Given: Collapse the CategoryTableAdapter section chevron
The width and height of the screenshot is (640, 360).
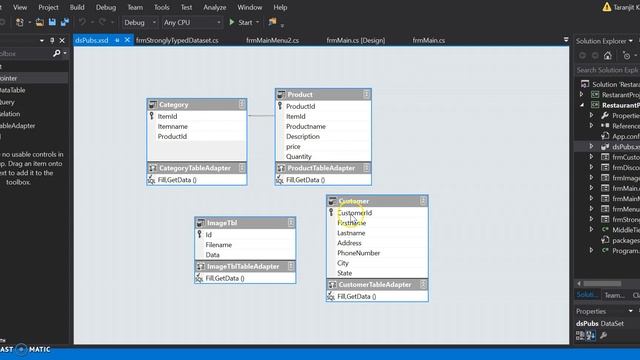Looking at the screenshot, I should tap(242, 168).
